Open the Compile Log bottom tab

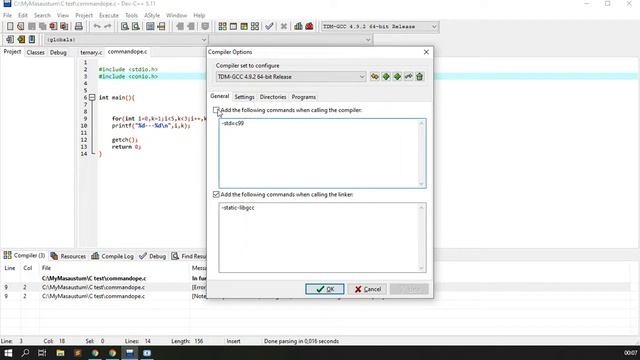tap(113, 256)
